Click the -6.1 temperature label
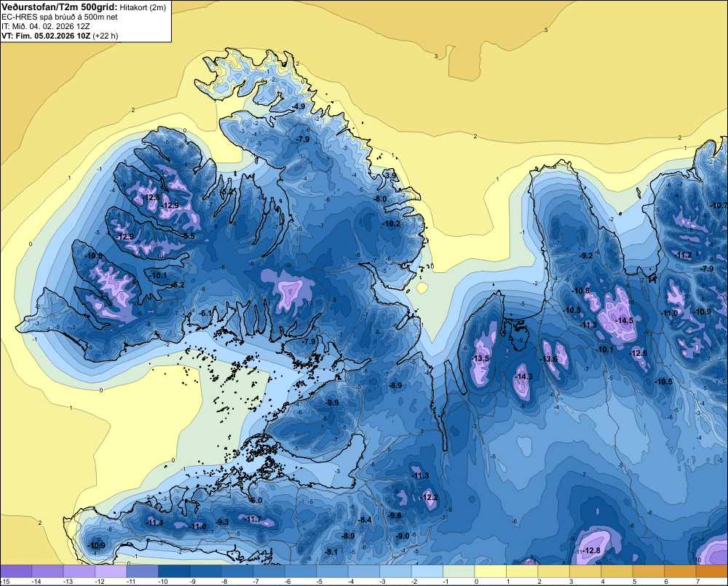Image resolution: width=728 pixels, height=586 pixels. 205,314
